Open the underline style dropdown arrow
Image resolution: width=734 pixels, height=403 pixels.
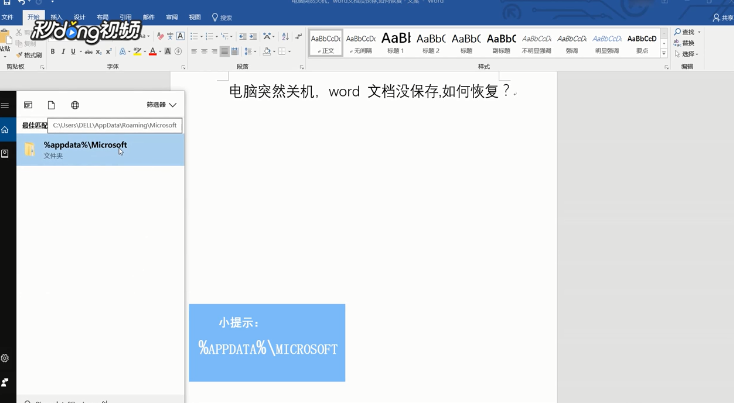[81, 52]
